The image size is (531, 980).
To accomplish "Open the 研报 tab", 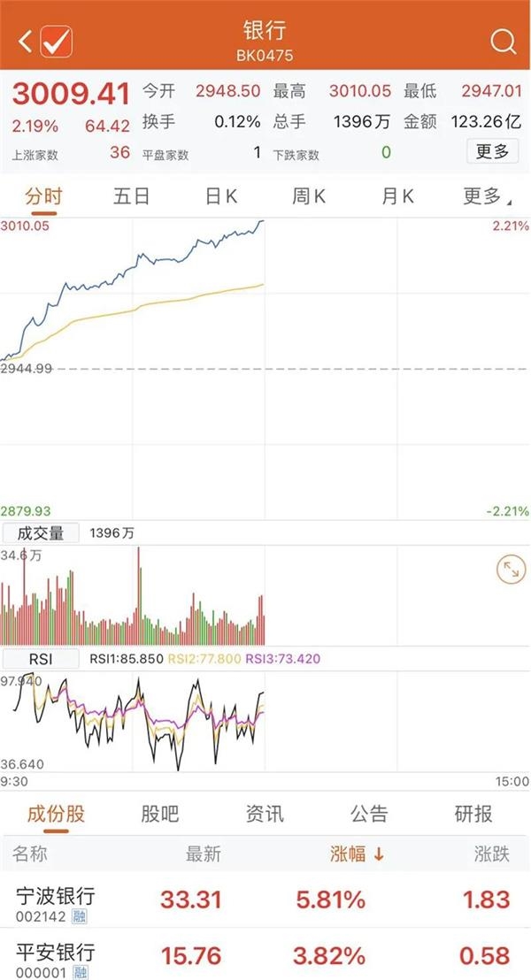I will [x=473, y=814].
